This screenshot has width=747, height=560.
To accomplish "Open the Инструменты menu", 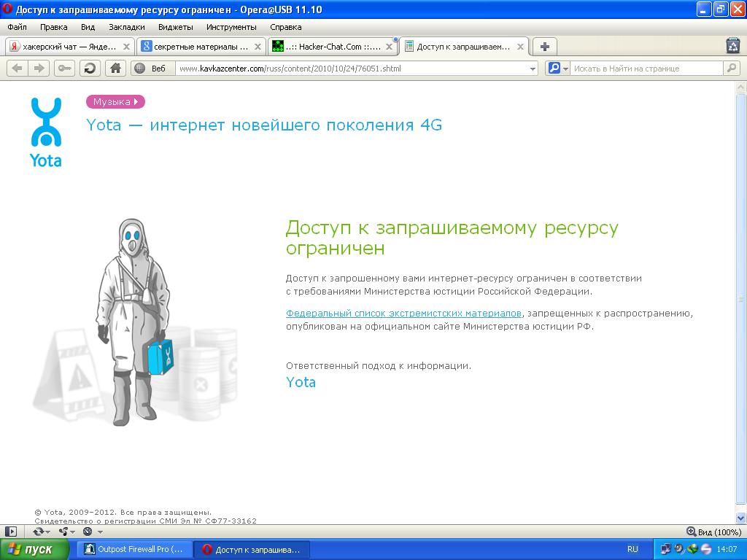I will coord(231,27).
